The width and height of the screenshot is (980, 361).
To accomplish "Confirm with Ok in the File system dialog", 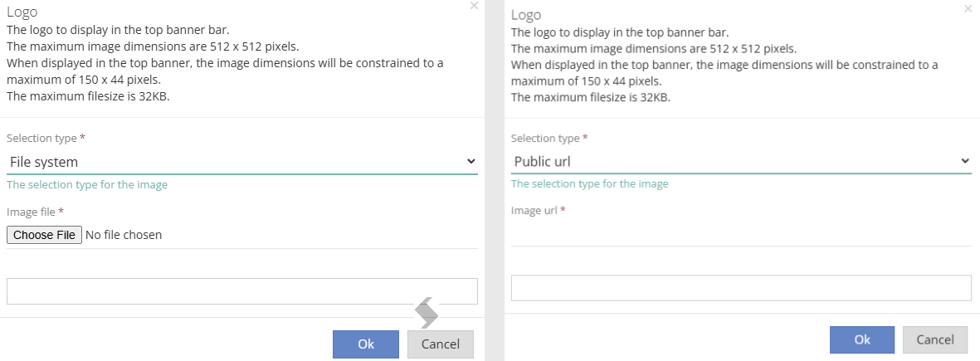I will coord(366,344).
